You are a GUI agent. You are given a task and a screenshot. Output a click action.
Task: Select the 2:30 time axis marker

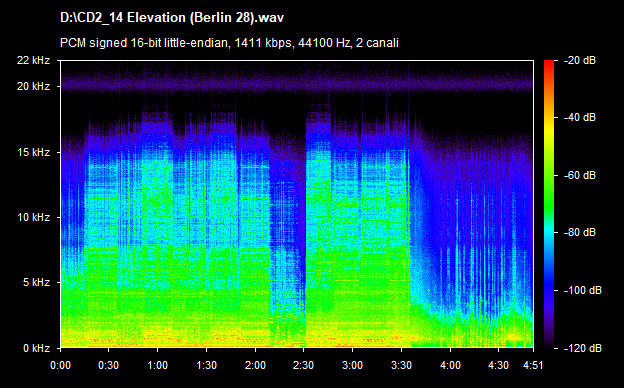304,365
